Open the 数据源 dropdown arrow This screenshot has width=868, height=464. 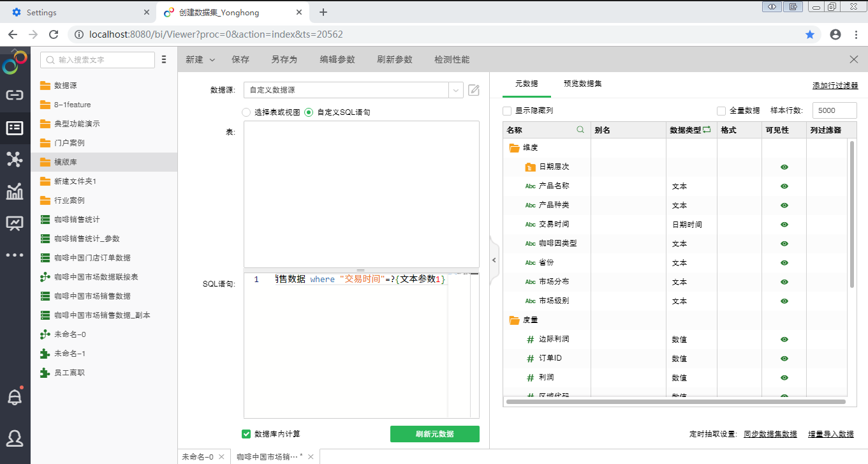456,91
